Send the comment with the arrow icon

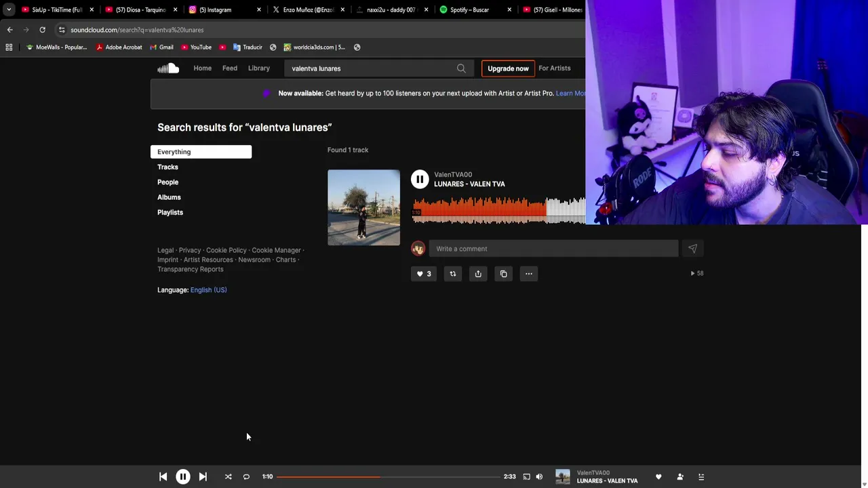(x=692, y=249)
